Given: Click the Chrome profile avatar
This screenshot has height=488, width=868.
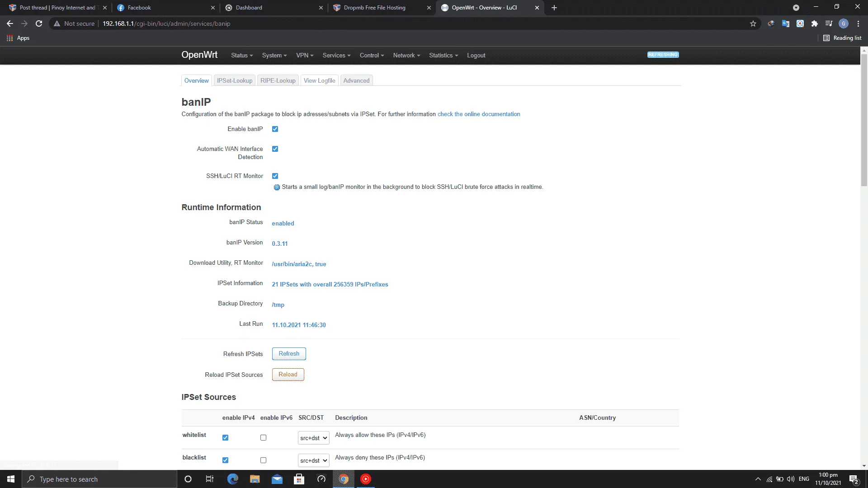Looking at the screenshot, I should click(844, 23).
